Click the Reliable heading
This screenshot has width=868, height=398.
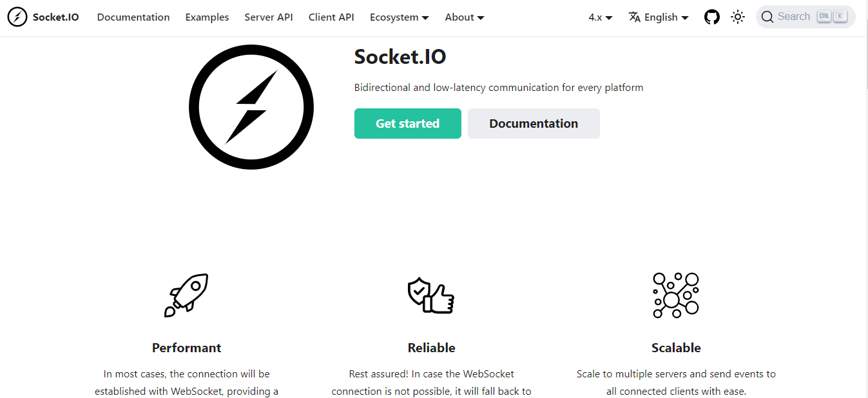pos(431,348)
